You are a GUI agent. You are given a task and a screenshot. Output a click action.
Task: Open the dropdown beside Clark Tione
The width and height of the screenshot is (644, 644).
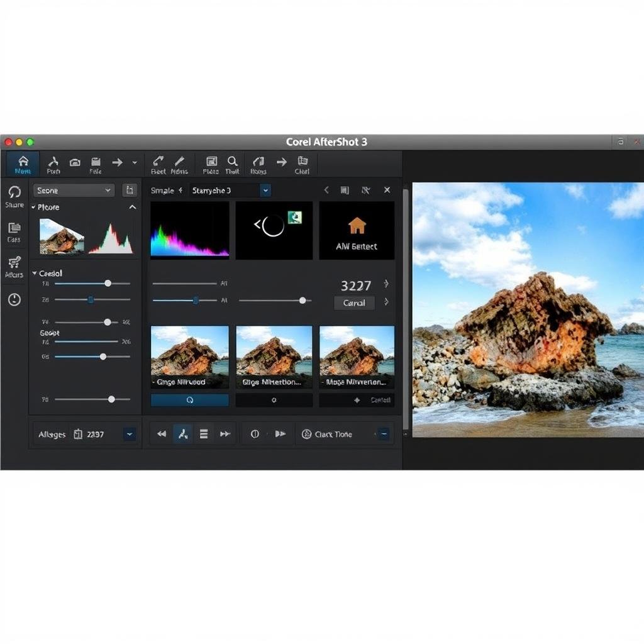point(384,434)
